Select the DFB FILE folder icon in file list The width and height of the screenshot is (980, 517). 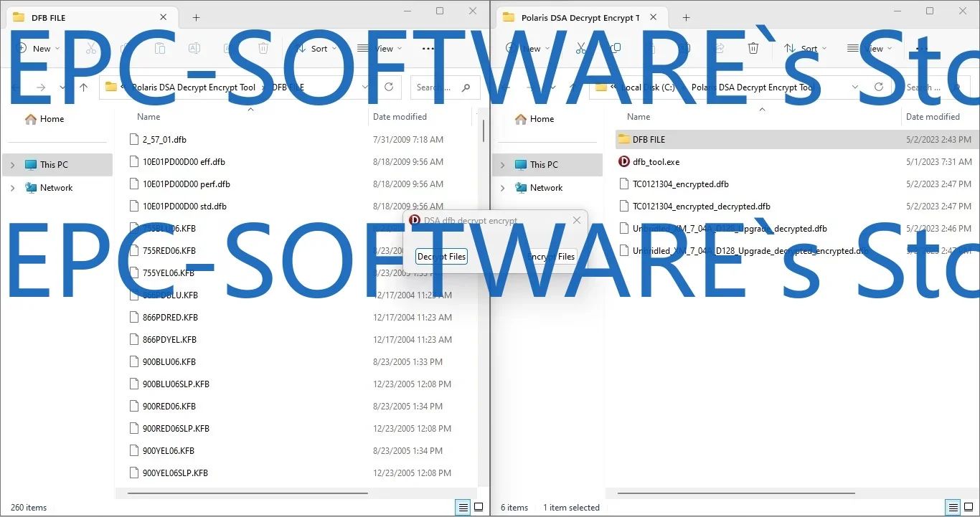(x=623, y=140)
